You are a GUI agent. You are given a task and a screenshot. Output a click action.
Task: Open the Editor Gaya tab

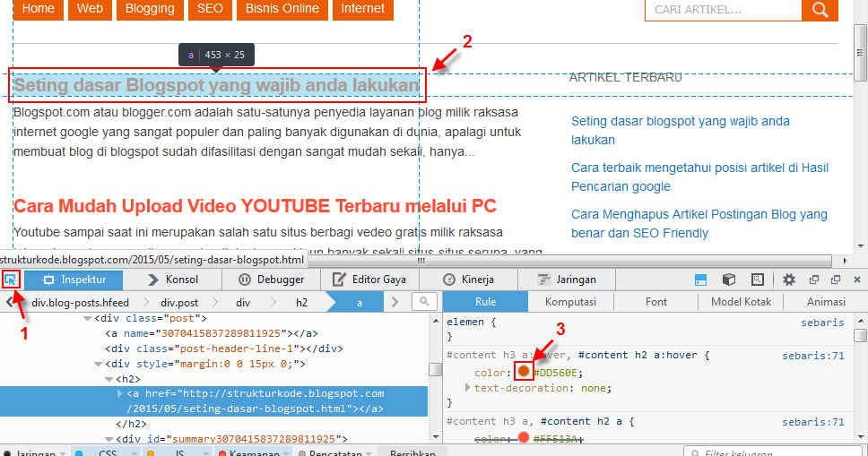[369, 280]
